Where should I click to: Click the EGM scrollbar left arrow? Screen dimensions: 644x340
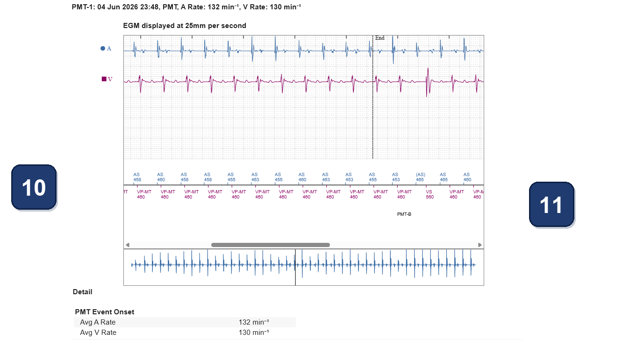pyautogui.click(x=128, y=245)
